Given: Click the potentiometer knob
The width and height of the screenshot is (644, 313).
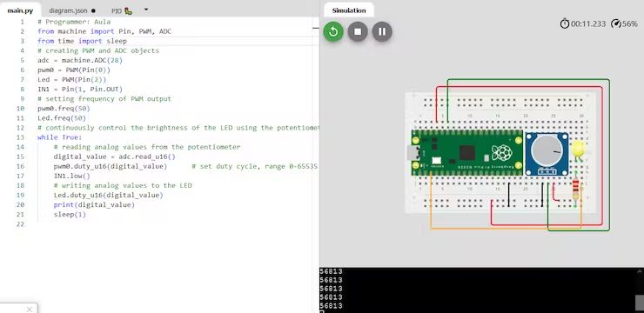Looking at the screenshot, I should tap(546, 150).
